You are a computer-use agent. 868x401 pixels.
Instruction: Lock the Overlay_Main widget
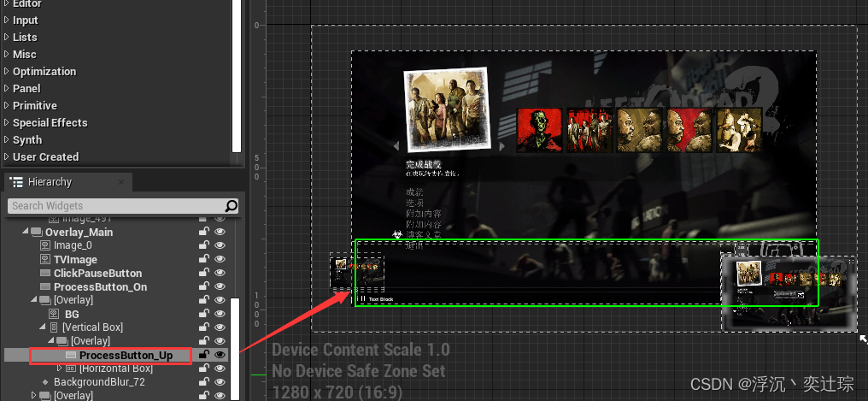pyautogui.click(x=204, y=232)
